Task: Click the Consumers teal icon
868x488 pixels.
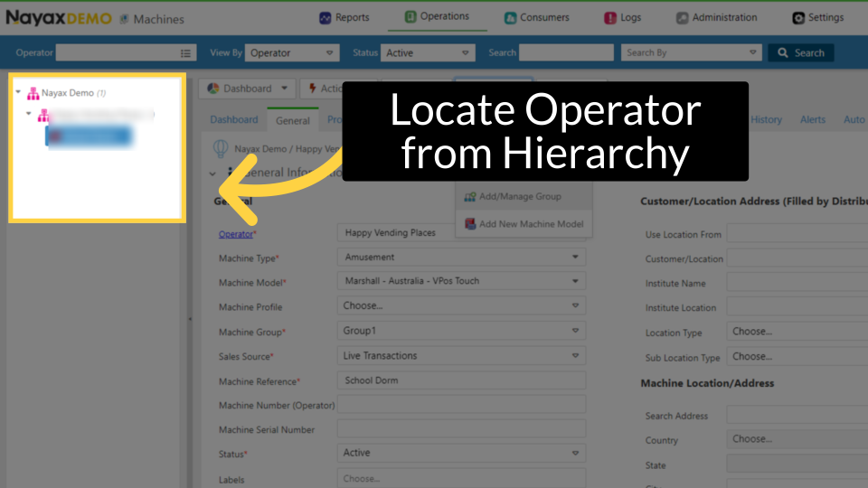Action: (x=510, y=18)
